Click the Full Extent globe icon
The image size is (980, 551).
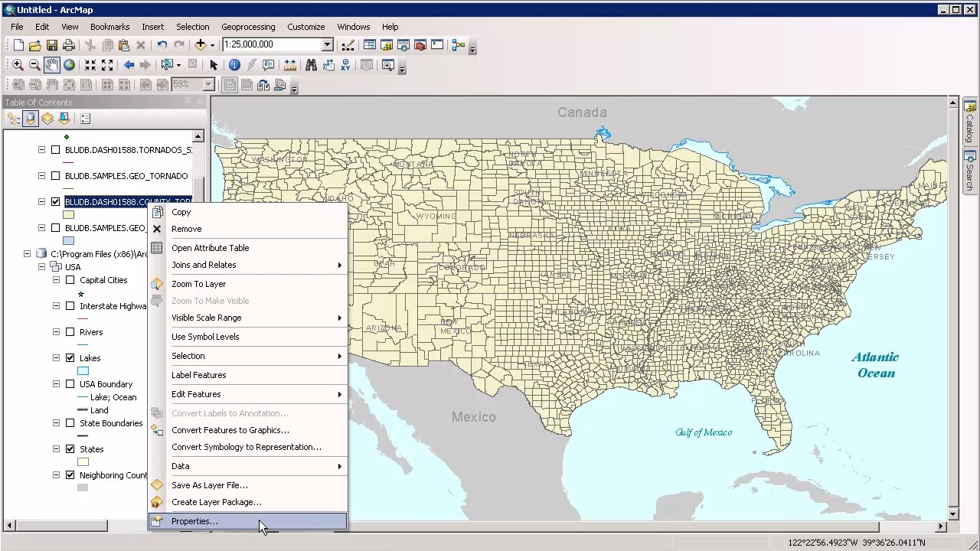69,66
